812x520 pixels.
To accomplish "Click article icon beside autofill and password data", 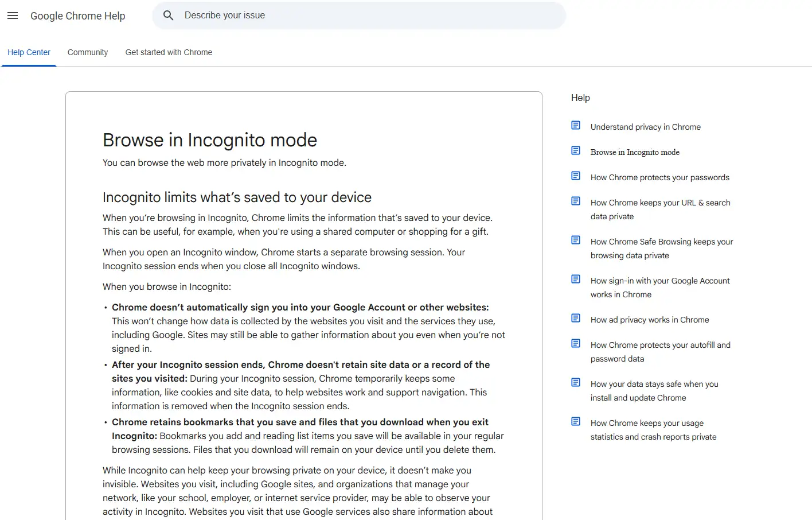I will [x=576, y=343].
